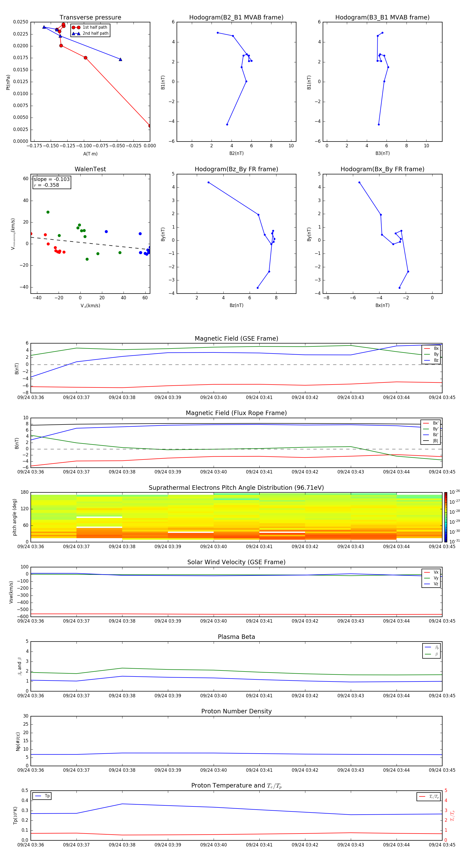The width and height of the screenshot is (473, 868).
Task: Click the '10^-26' colorbar label
Action: point(455,492)
